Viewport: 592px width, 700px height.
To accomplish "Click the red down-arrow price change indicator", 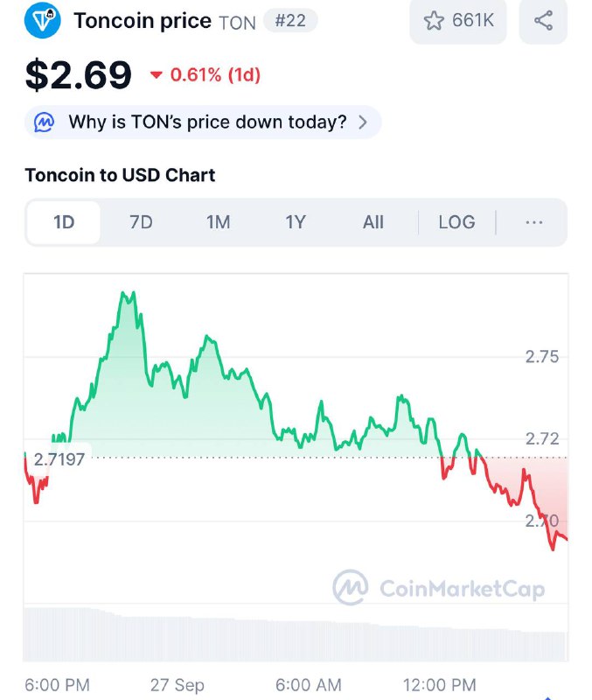I will point(156,75).
